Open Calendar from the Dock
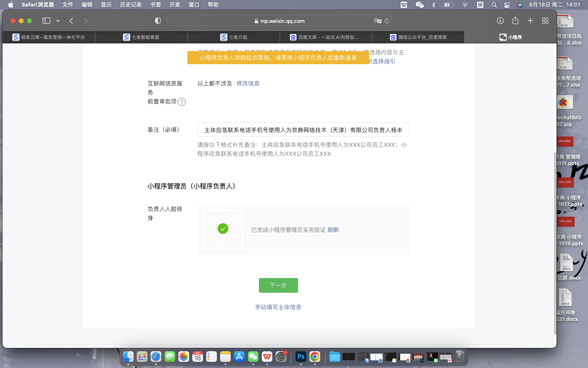The width and height of the screenshot is (588, 368). [198, 357]
